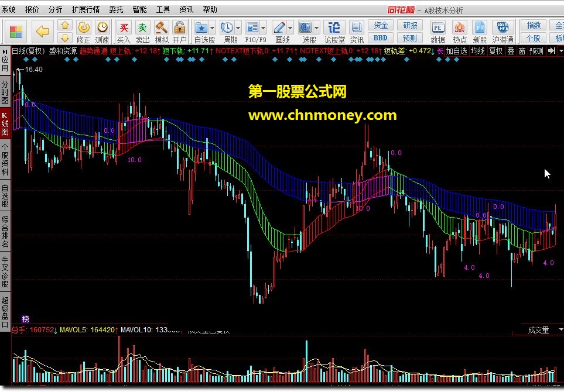The width and height of the screenshot is (564, 392).
Task: Expand the 选股 dropdown arrow
Action: (x=316, y=27)
